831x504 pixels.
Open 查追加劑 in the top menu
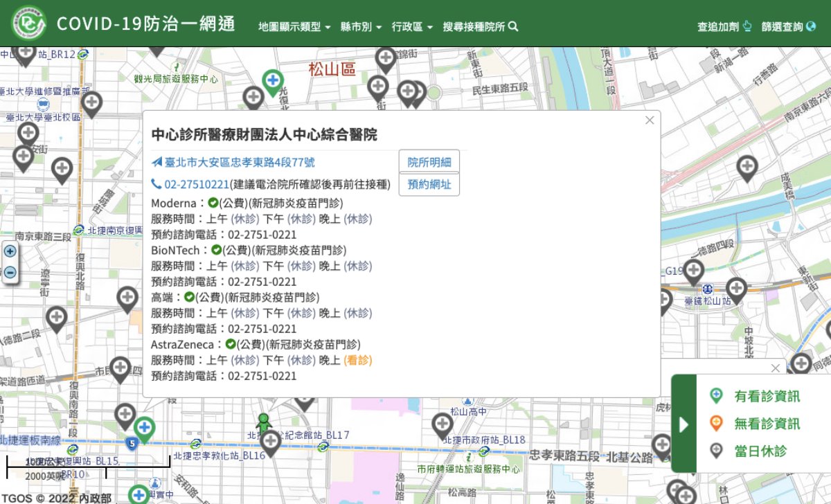click(x=724, y=26)
